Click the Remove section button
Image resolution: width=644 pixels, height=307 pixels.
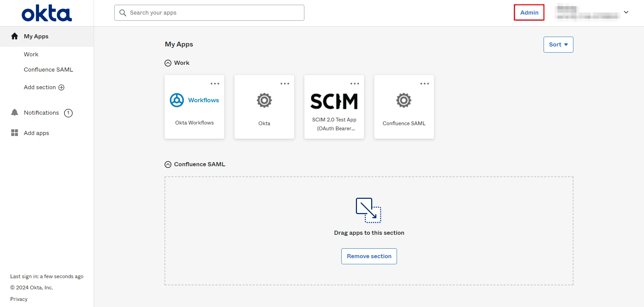(x=369, y=256)
